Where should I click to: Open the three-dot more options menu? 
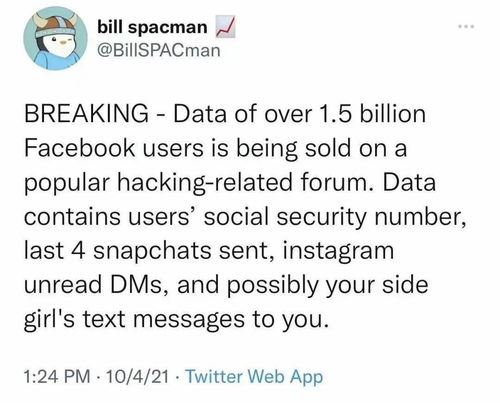pos(466,26)
